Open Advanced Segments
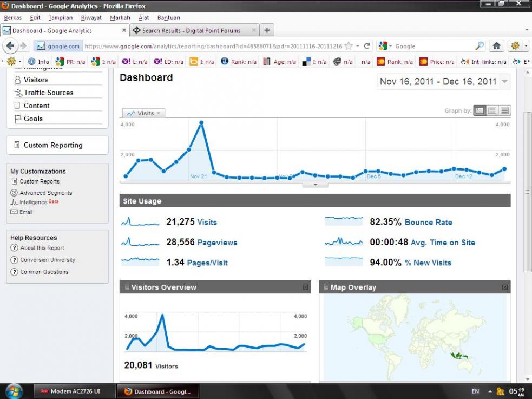 coord(45,192)
